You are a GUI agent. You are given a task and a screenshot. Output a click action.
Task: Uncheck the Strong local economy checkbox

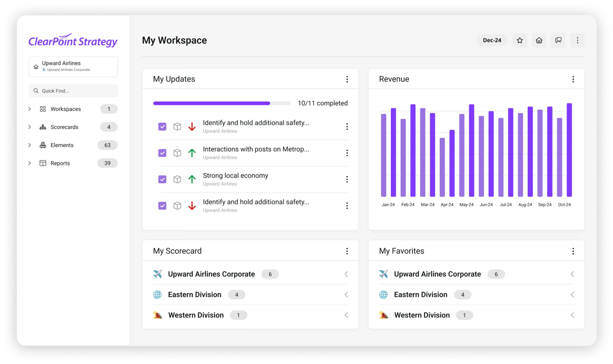162,179
